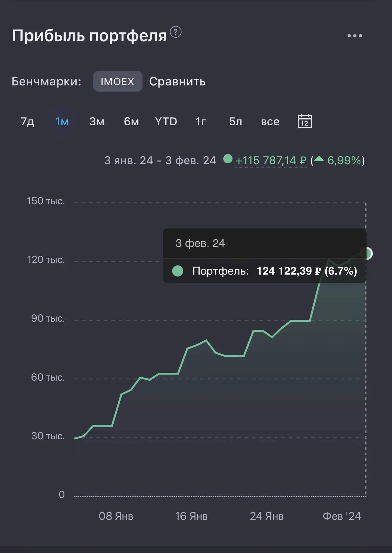
Task: Click the 6,99% growth percentage
Action: point(344,160)
